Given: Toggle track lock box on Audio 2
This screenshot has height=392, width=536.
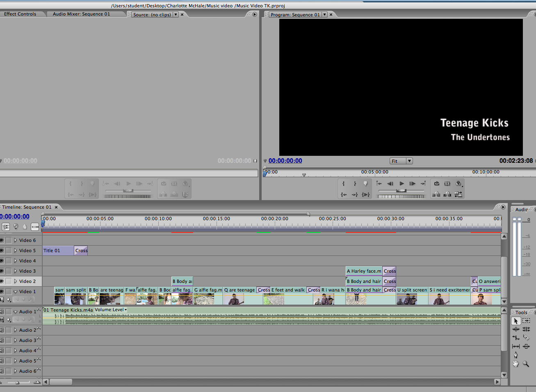Looking at the screenshot, I should coord(9,330).
